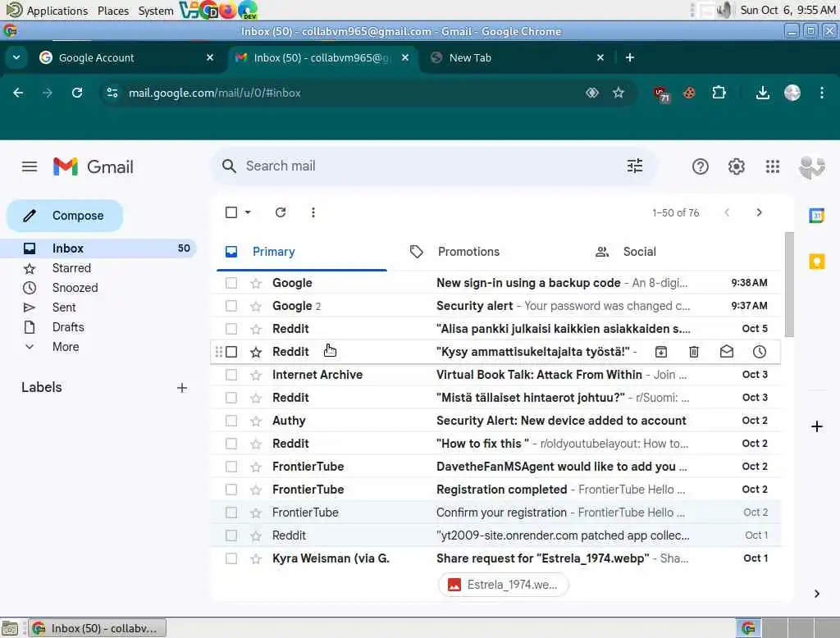Click the inbox vertical scrollbar

pos(789,285)
